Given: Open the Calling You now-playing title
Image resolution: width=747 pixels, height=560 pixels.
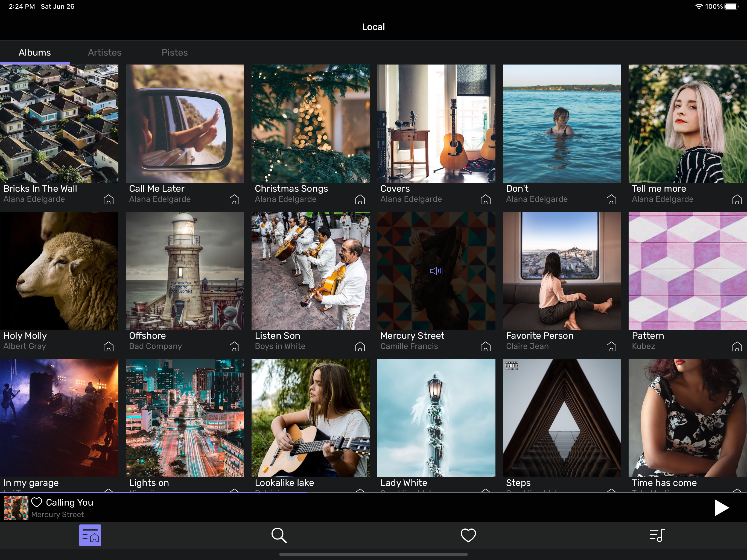Looking at the screenshot, I should (69, 503).
